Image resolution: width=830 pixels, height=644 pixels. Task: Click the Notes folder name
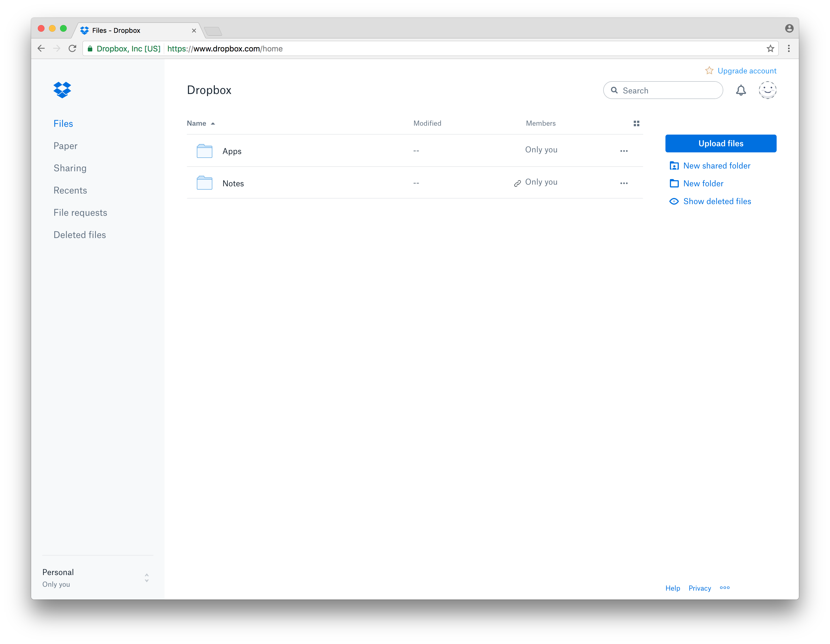pyautogui.click(x=233, y=184)
